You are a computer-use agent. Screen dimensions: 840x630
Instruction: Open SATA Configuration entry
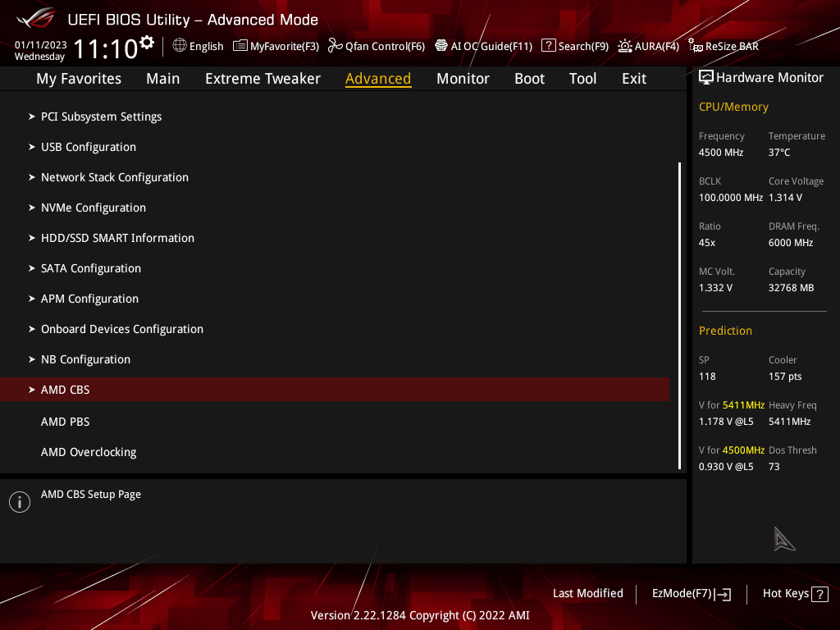(91, 268)
